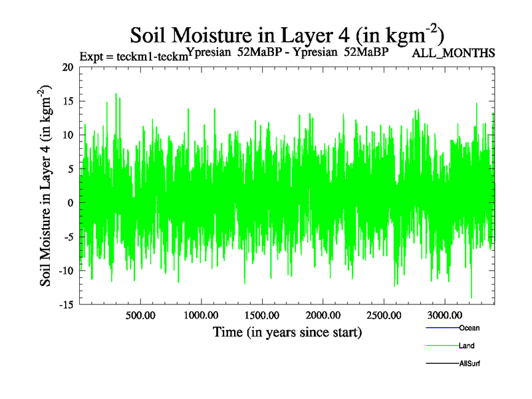Select the Land legend text

(x=466, y=346)
